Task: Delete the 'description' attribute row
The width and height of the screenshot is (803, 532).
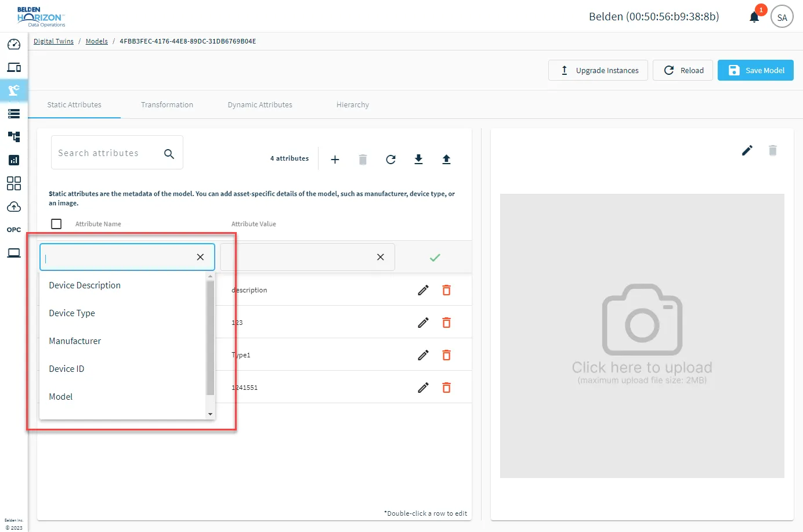Action: pos(447,290)
